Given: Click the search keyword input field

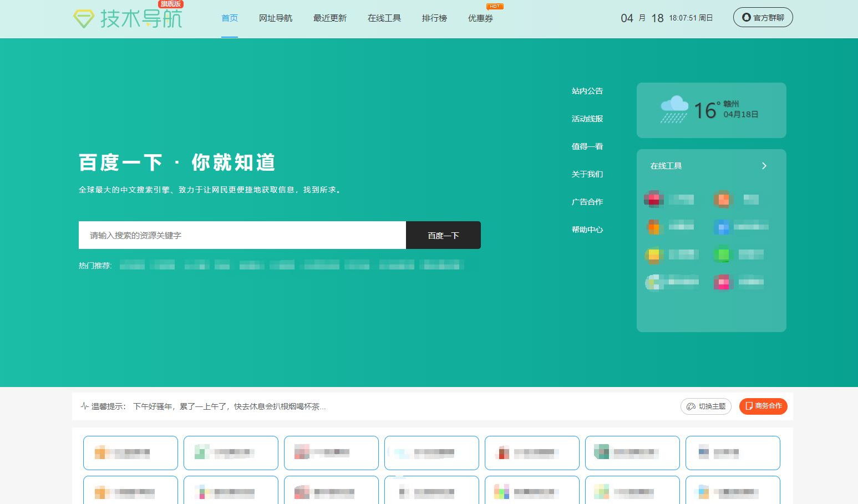Looking at the screenshot, I should 242,236.
